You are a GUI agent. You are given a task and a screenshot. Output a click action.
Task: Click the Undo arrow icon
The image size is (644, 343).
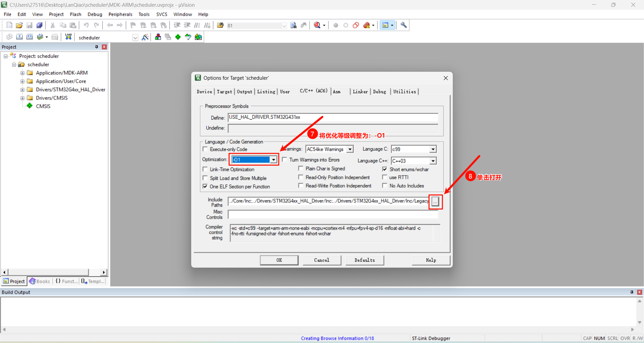[x=86, y=25]
